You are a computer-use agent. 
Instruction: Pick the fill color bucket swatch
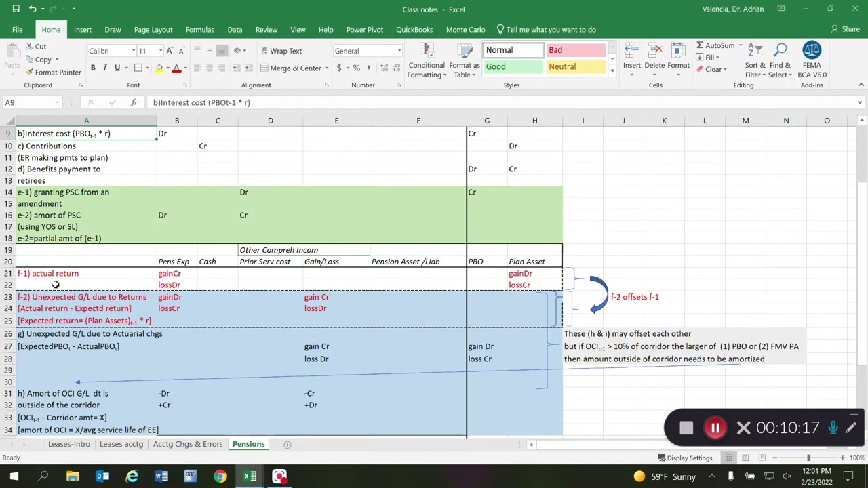(159, 68)
